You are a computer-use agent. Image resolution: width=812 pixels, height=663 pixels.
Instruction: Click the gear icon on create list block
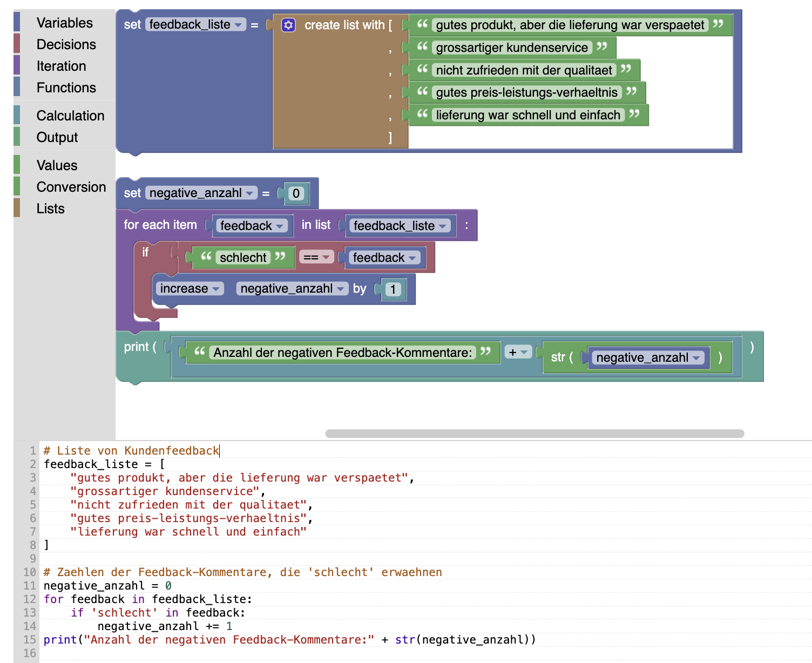288,25
